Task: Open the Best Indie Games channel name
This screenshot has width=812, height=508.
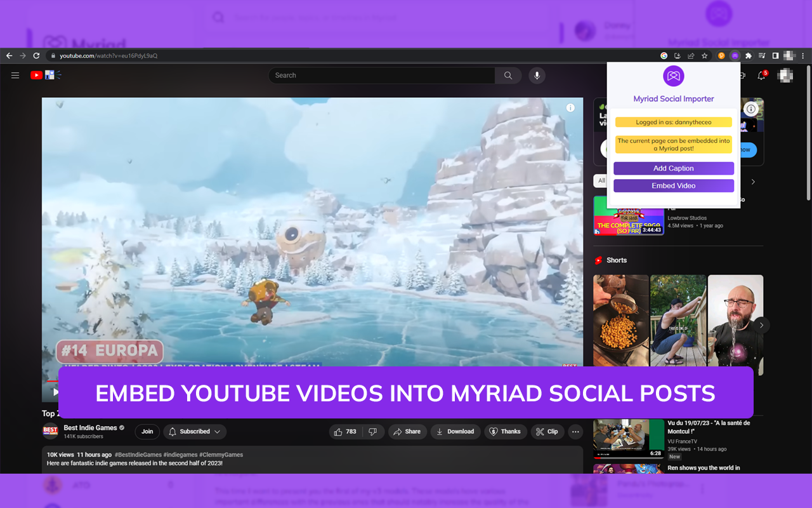Action: (x=90, y=428)
